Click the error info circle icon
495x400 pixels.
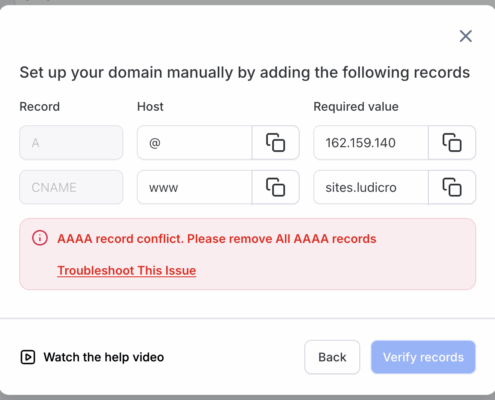[x=40, y=238]
